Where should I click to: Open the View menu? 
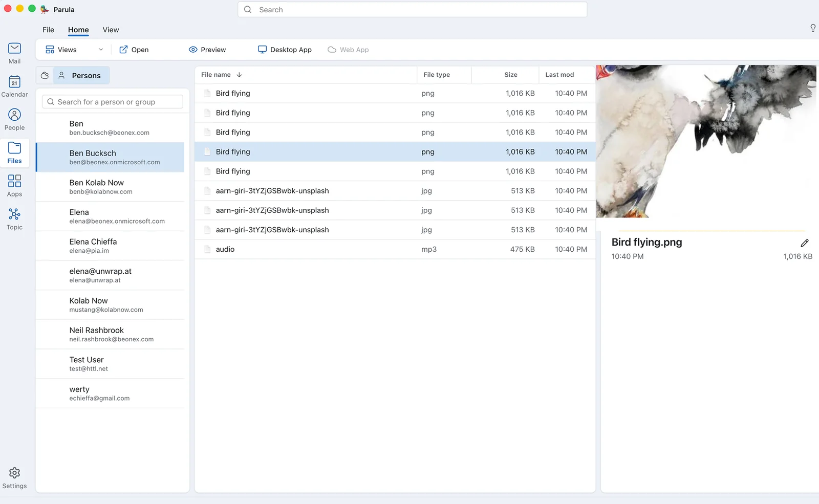(111, 30)
